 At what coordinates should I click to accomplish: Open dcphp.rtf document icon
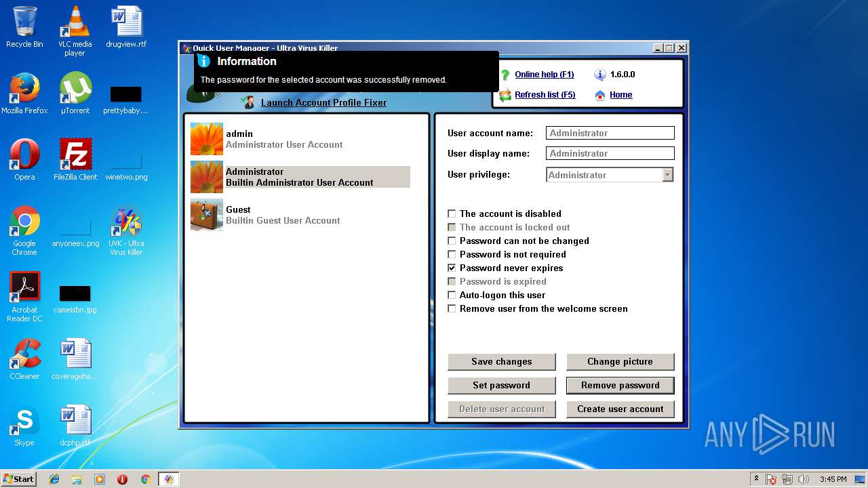(75, 426)
